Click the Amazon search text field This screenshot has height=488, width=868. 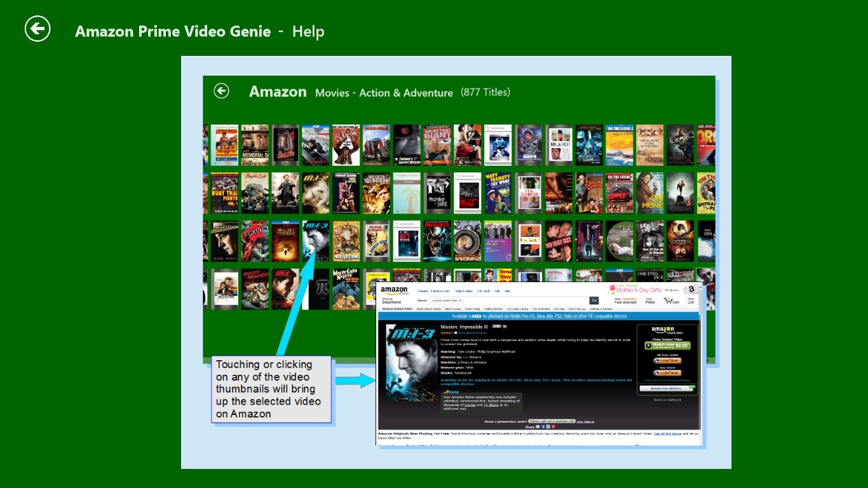(527, 301)
